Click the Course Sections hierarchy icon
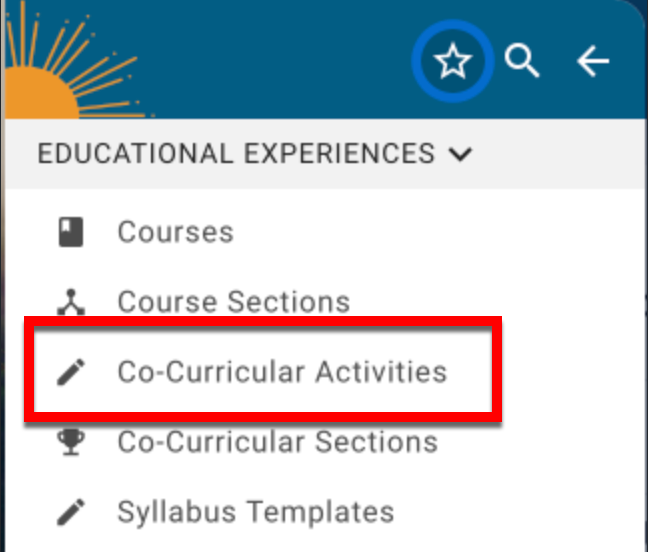Viewport: 648px width, 552px height. coord(70,302)
